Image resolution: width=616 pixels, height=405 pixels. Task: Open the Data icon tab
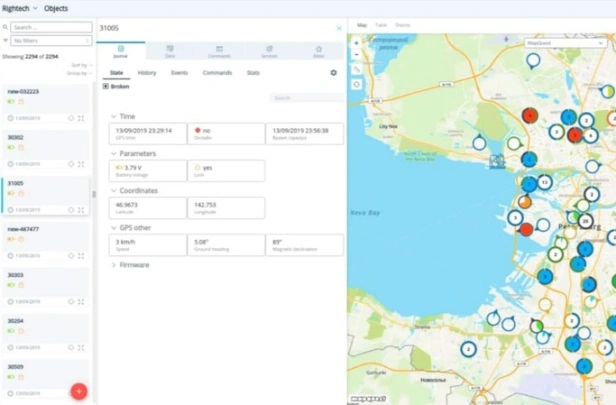tap(170, 51)
